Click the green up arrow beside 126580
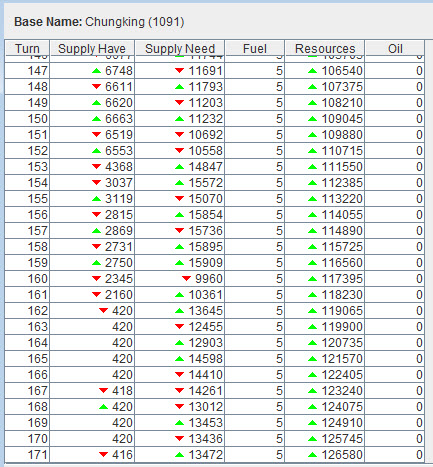The height and width of the screenshot is (467, 433). [x=312, y=455]
